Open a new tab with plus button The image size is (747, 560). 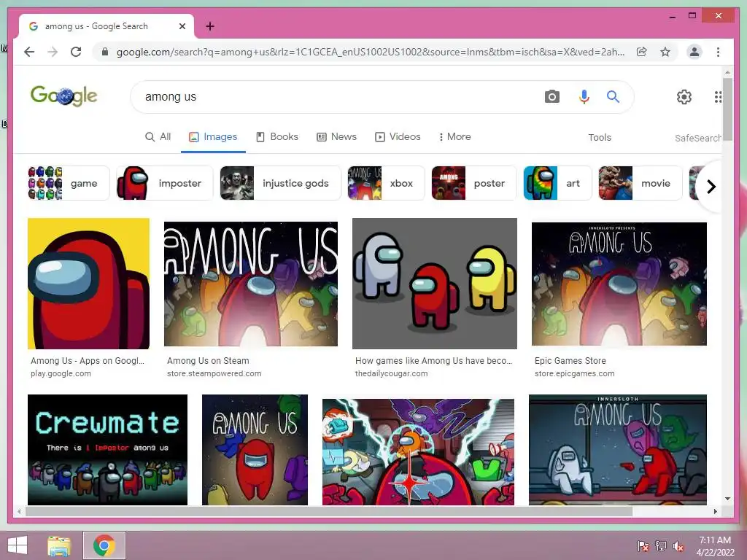click(209, 26)
